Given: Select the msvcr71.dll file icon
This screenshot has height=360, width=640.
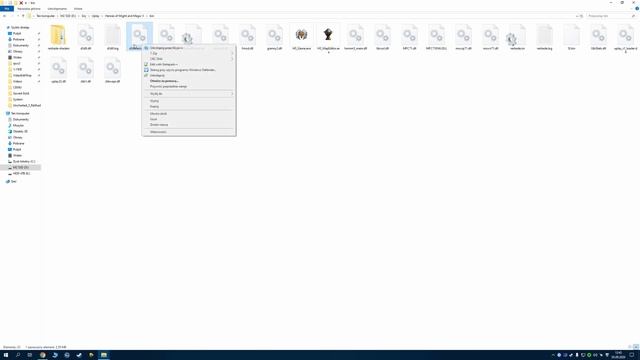Looking at the screenshot, I should tap(490, 35).
